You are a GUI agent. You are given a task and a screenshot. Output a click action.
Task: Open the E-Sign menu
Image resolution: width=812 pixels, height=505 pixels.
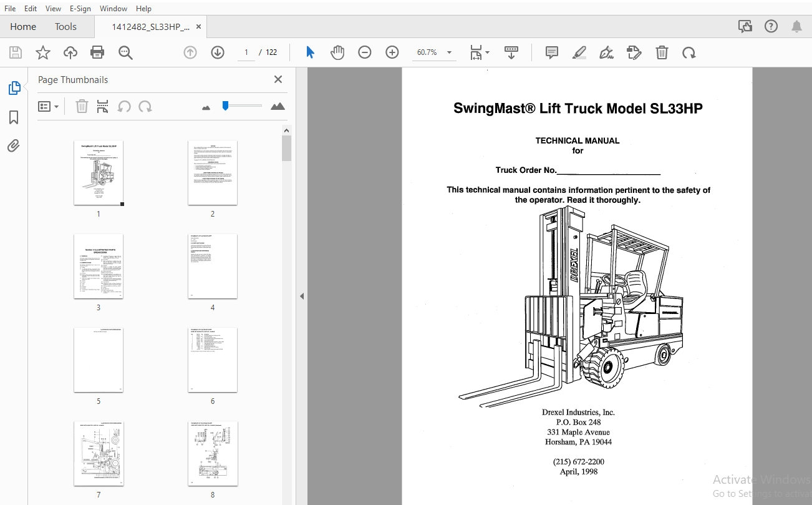point(80,9)
